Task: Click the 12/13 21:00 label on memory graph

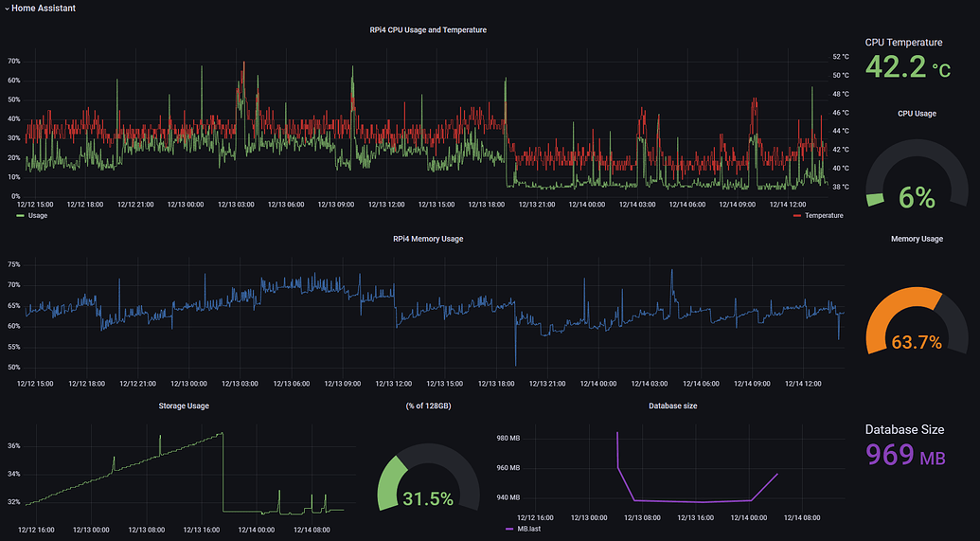Action: tap(545, 384)
